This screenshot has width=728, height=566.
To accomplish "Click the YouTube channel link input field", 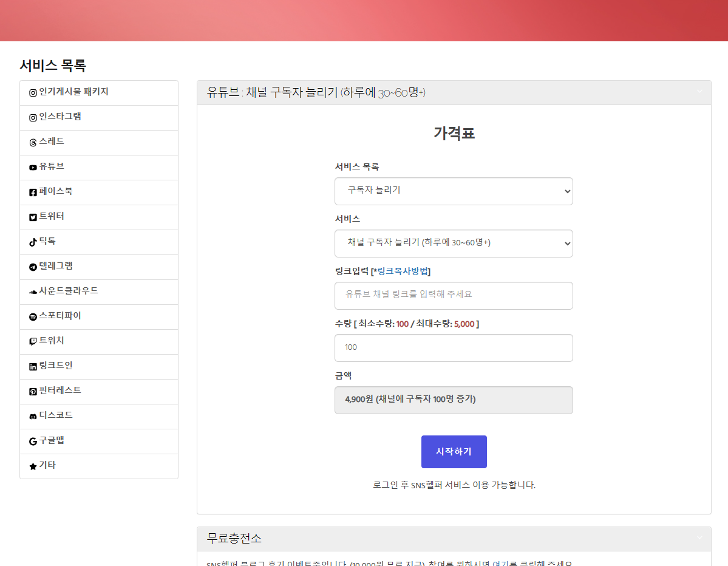I will (x=453, y=296).
